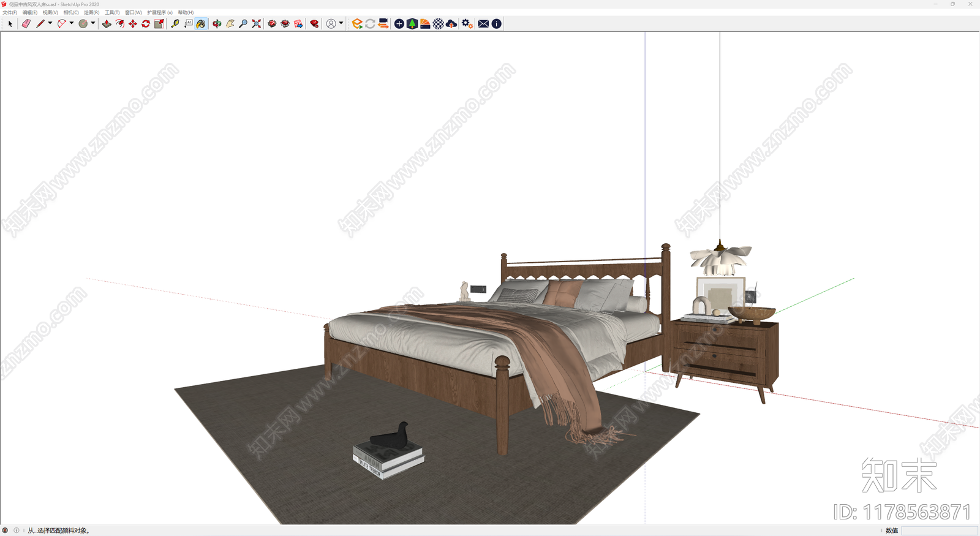
Task: Open the gears settings icon
Action: tap(467, 24)
